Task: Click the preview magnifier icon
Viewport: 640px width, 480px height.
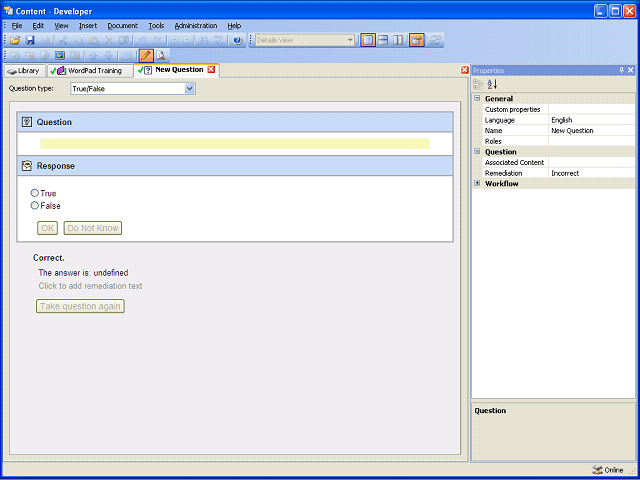Action: click(x=161, y=55)
